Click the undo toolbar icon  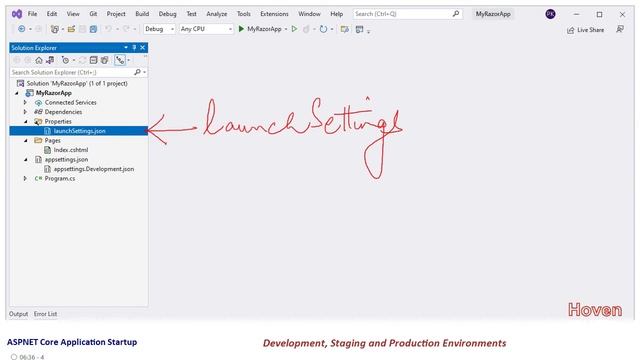(x=108, y=29)
